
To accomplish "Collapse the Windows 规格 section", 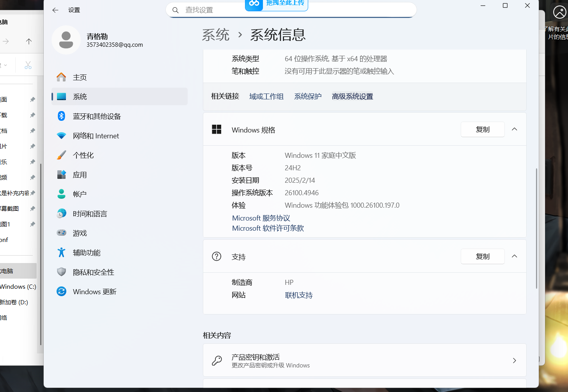I will [515, 129].
